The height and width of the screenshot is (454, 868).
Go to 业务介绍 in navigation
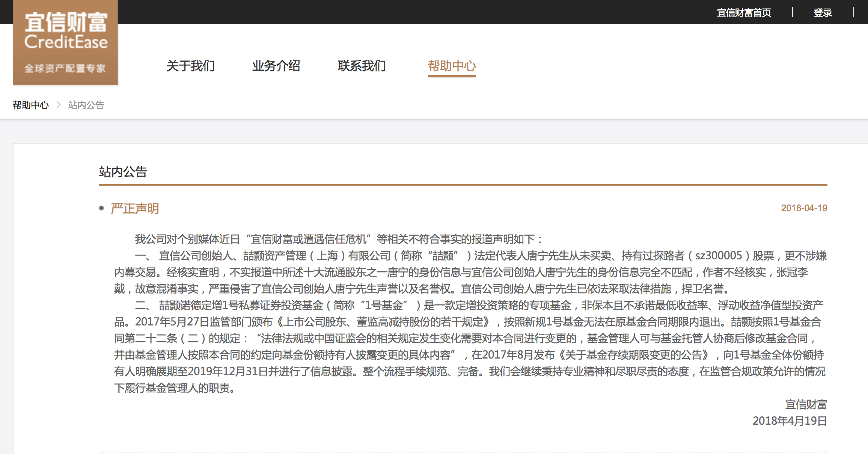point(276,66)
